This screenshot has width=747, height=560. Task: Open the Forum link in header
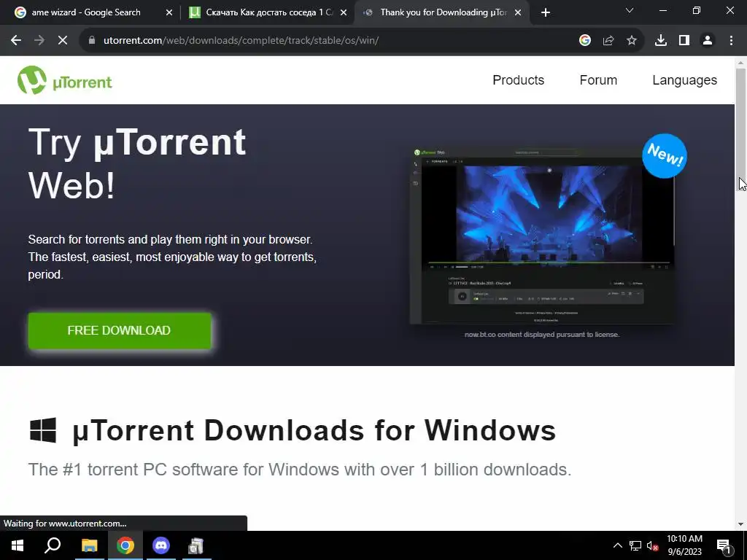point(598,80)
